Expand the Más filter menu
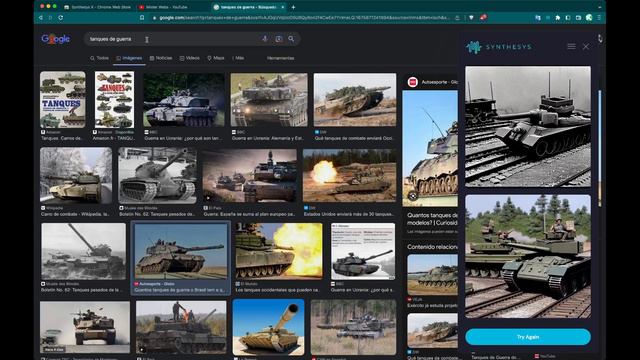640x360 pixels. (238, 58)
